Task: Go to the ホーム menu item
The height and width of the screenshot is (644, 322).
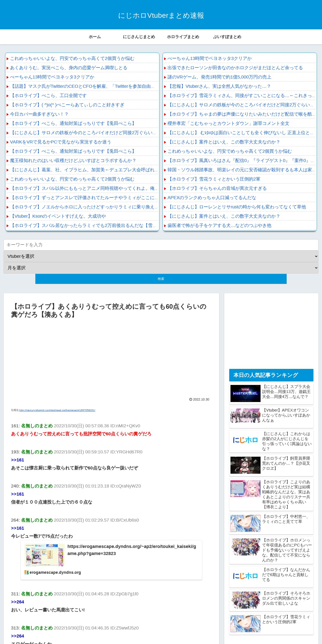Action: coord(95,37)
